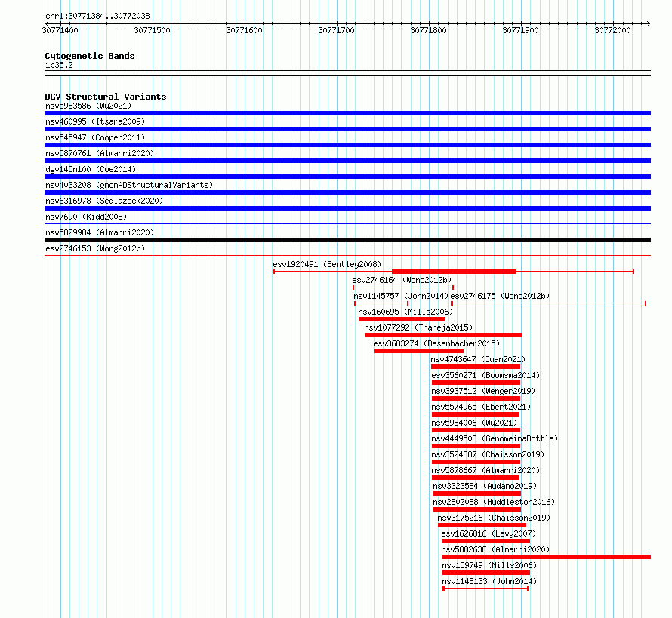
Task: Select the red bar under nsv1077292 (Thareja2015)
Action: [443, 335]
